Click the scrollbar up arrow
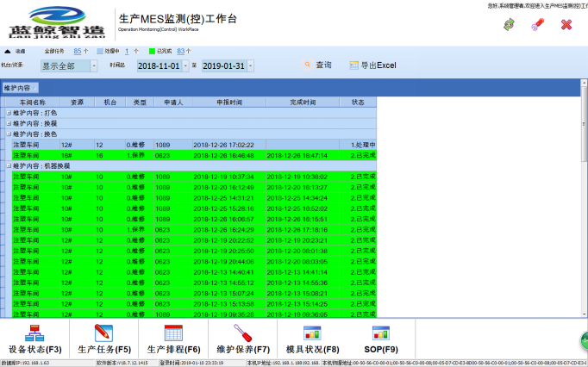Image resolution: width=588 pixels, height=367 pixels. click(584, 82)
